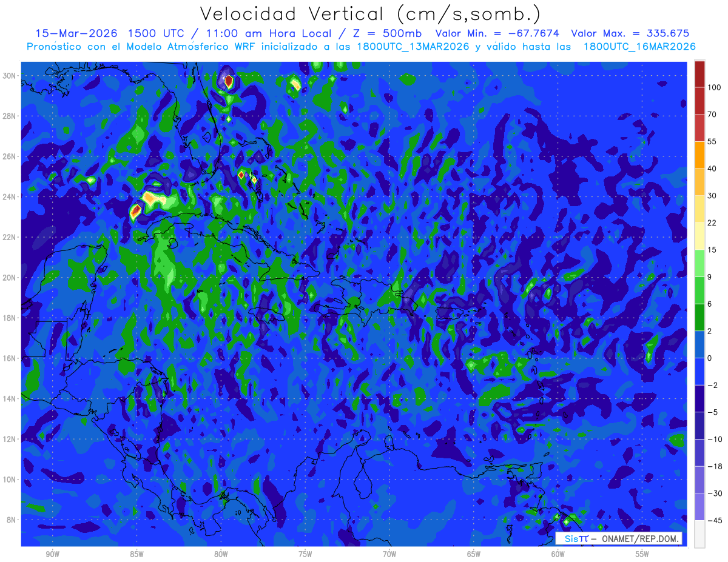Click the "65W" longitude label
This screenshot has height=562, width=728.
[474, 554]
